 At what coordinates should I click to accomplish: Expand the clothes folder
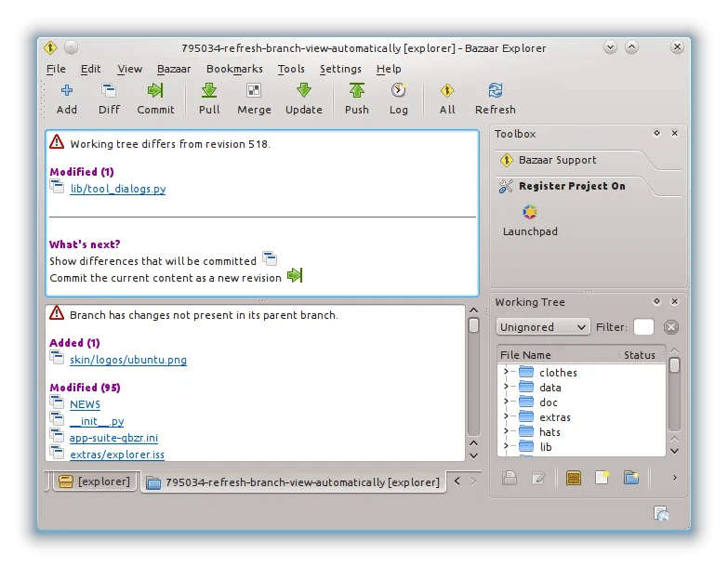(506, 372)
